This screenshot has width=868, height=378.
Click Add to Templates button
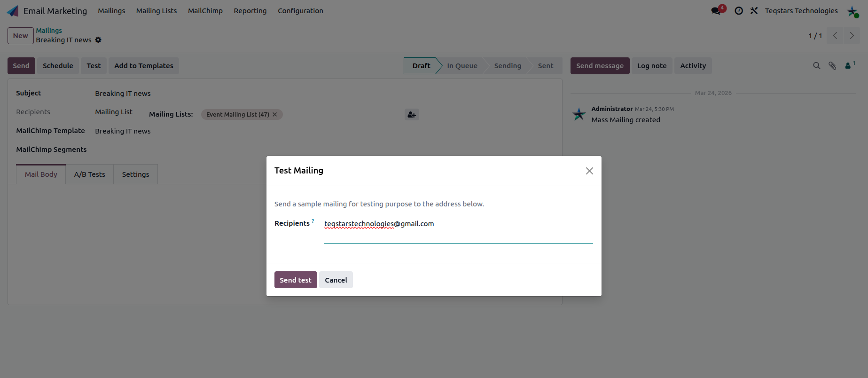click(144, 66)
